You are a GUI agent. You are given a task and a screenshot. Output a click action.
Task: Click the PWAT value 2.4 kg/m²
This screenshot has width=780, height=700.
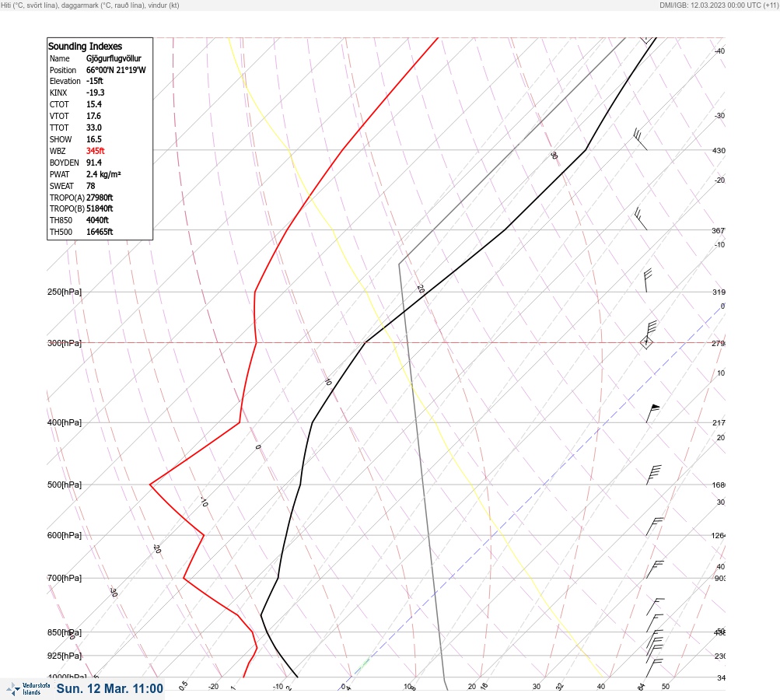pos(103,174)
